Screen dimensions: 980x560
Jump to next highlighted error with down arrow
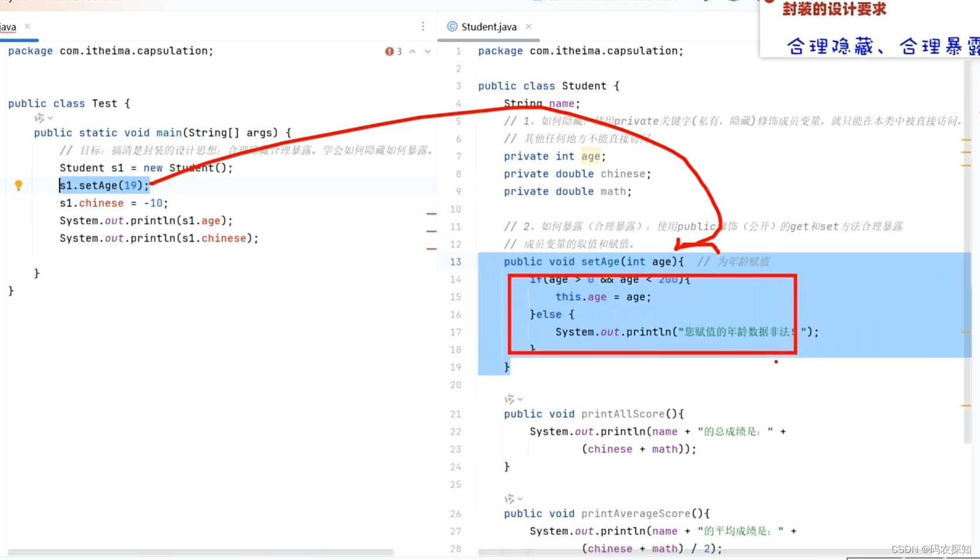click(428, 52)
